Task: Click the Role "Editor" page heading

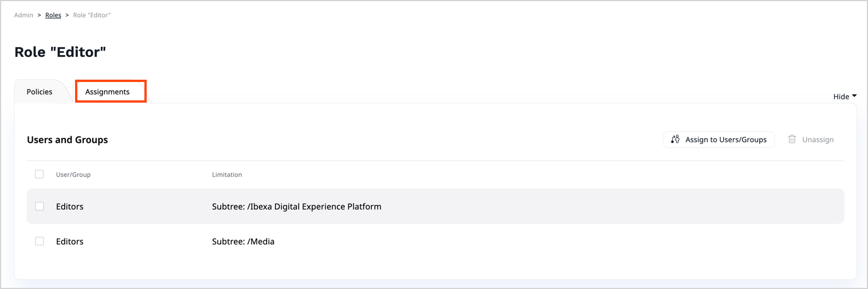Action: coord(60,52)
